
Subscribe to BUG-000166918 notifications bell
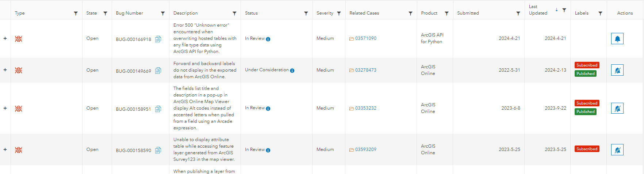(x=617, y=39)
